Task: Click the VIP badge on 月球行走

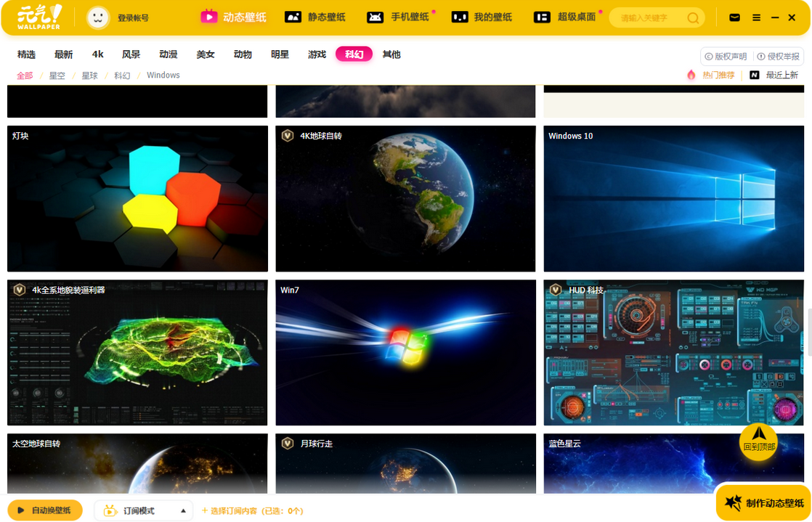Action: pyautogui.click(x=288, y=444)
